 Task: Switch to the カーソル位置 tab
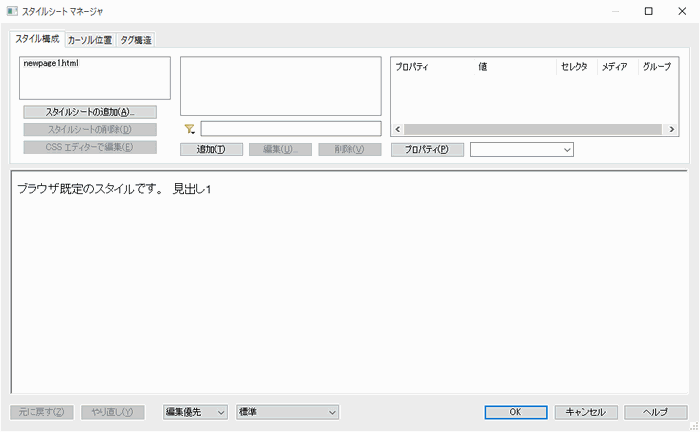coord(91,40)
